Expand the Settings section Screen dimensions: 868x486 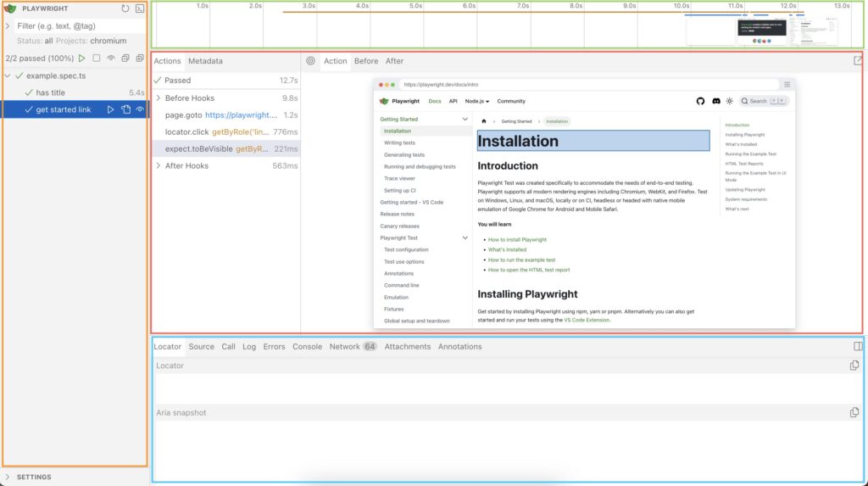coord(8,477)
